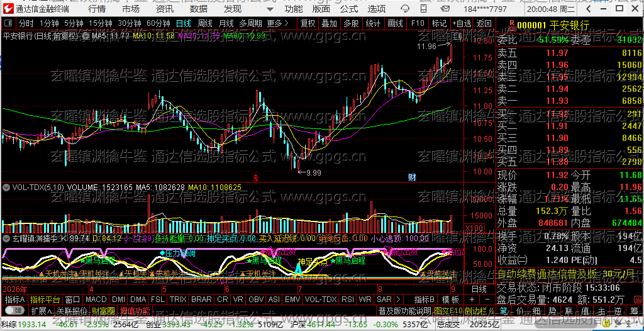The image size is (644, 331).
Task: Click the 通达信 red logo icon
Action: tap(8, 9)
